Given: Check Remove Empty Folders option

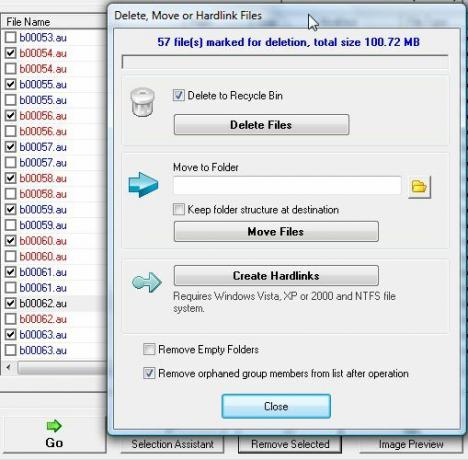Looking at the screenshot, I should click(x=149, y=349).
